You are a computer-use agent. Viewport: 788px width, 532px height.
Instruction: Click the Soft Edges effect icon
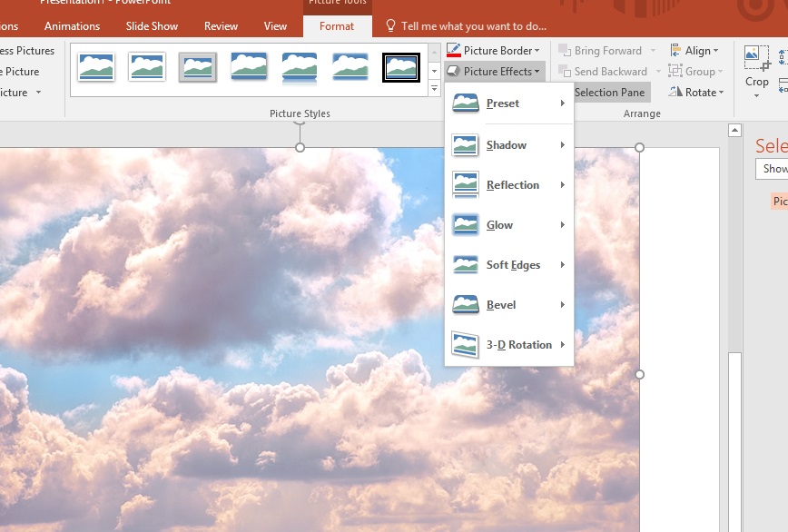[466, 265]
